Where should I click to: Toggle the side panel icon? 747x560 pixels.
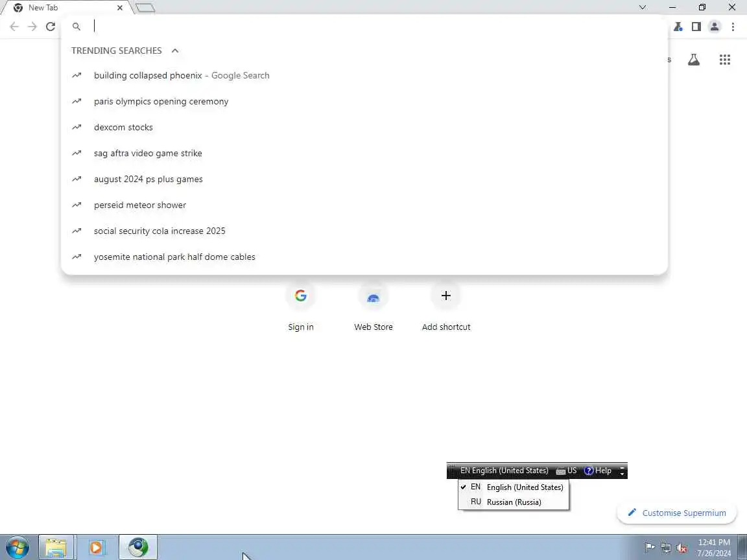point(696,27)
